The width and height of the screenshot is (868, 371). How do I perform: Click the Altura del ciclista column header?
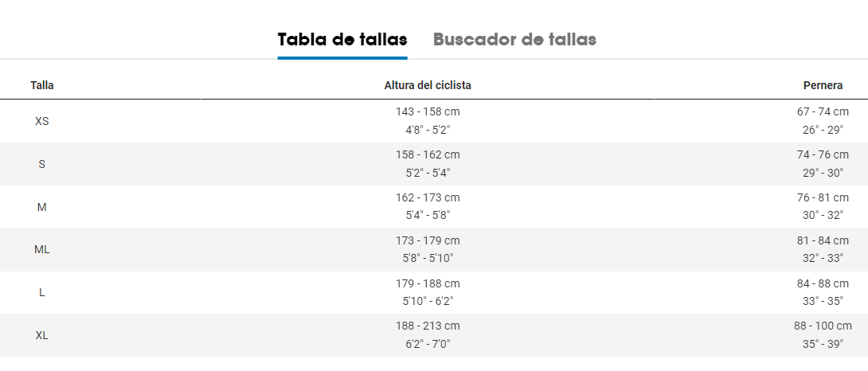coord(428,85)
